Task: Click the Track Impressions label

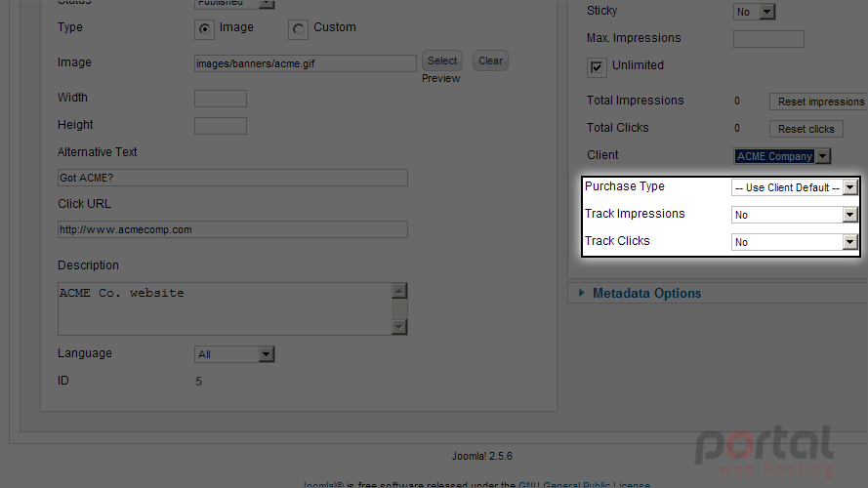Action: (x=635, y=214)
